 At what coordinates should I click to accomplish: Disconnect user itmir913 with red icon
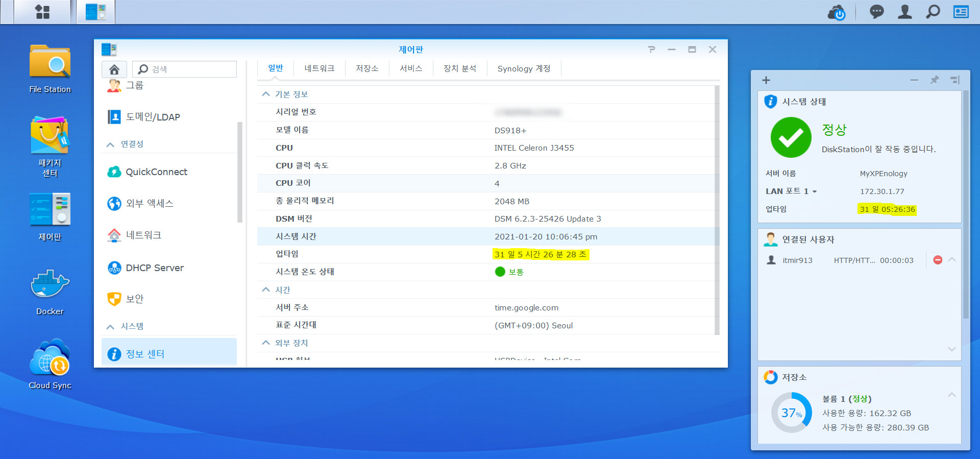[938, 260]
